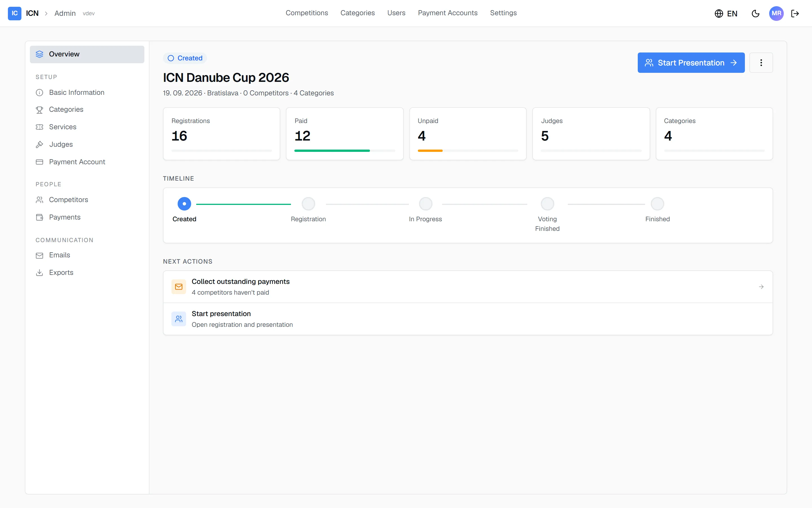Viewport: 812px width, 508px height.
Task: Click the Start Presentation button
Action: [691, 62]
